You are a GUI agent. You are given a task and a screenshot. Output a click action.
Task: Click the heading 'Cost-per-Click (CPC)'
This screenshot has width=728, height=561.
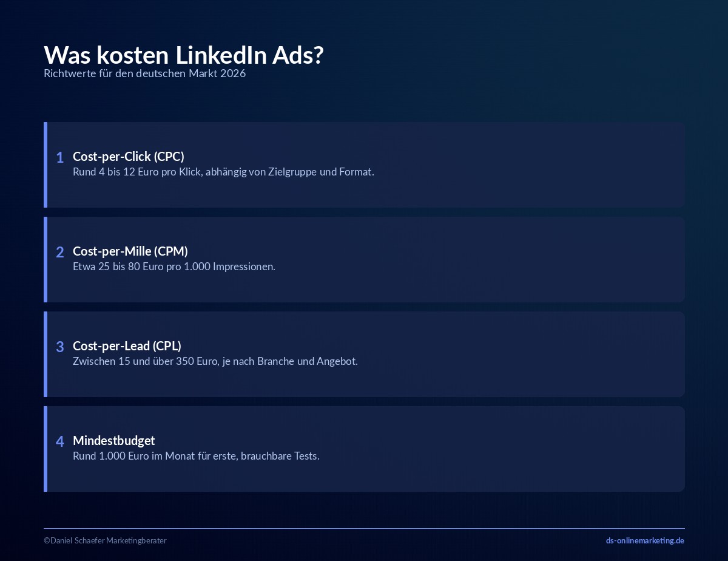tap(129, 157)
